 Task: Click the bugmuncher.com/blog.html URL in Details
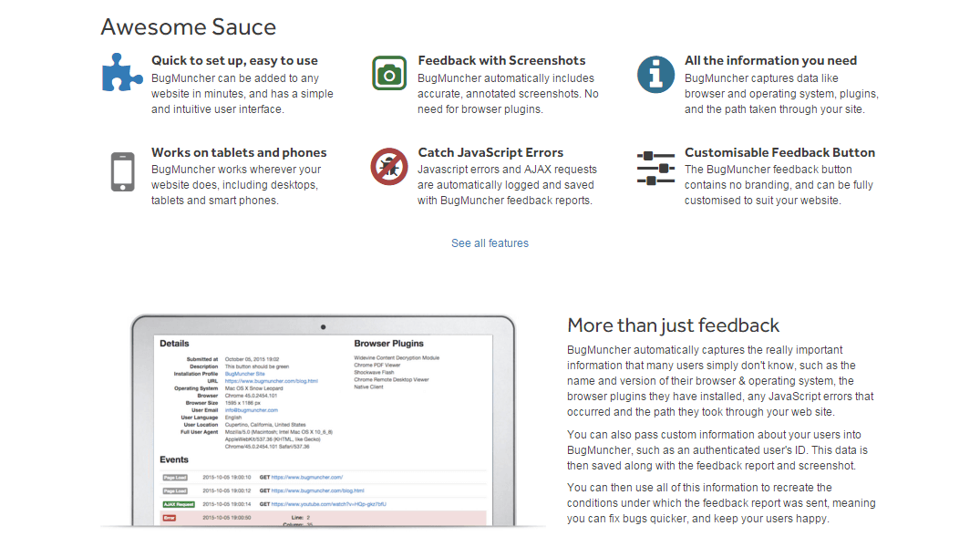(x=272, y=381)
